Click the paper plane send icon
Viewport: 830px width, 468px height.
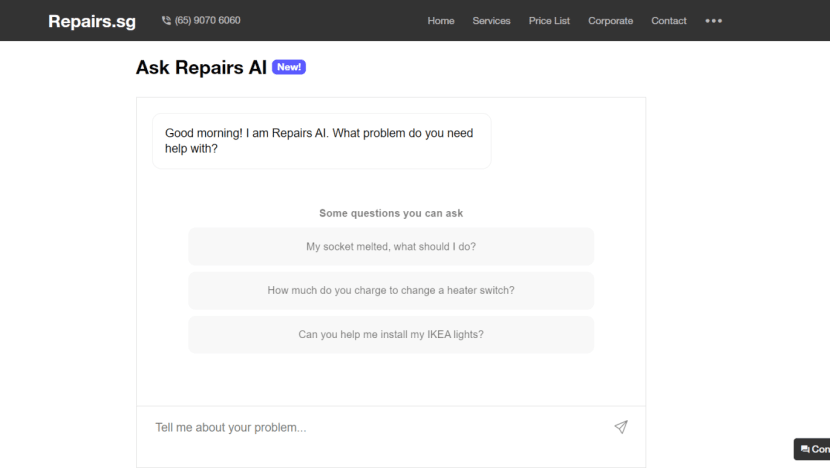[621, 427]
